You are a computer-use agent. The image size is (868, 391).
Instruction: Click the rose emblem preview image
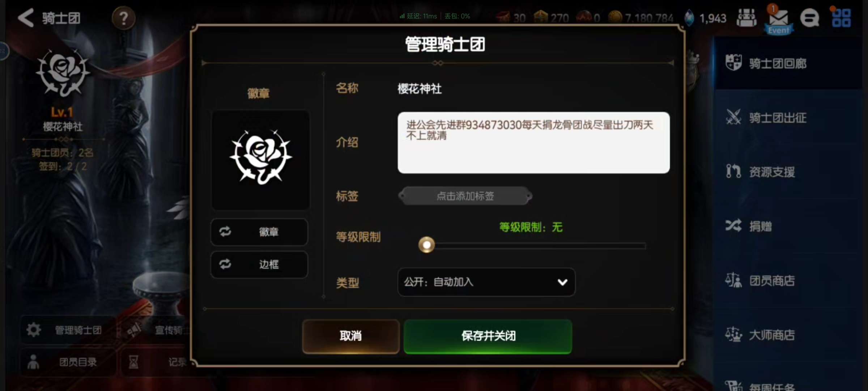point(260,160)
